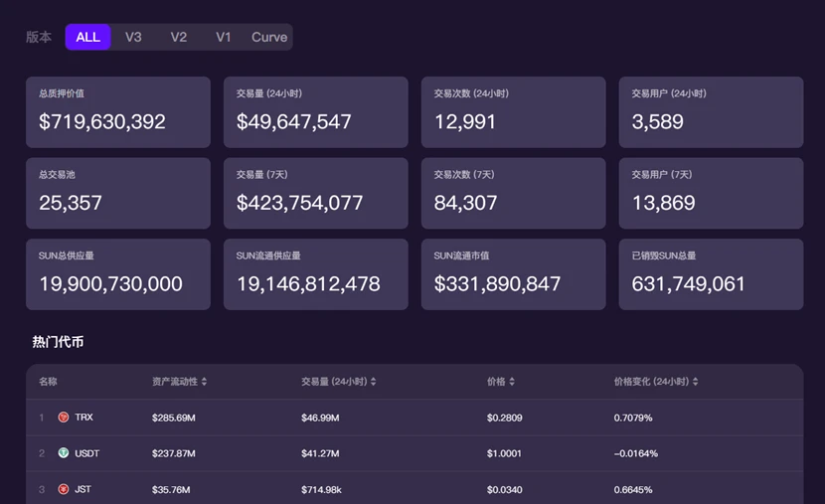825x504 pixels.
Task: Click the 总质押价值 stat card
Action: [118, 112]
